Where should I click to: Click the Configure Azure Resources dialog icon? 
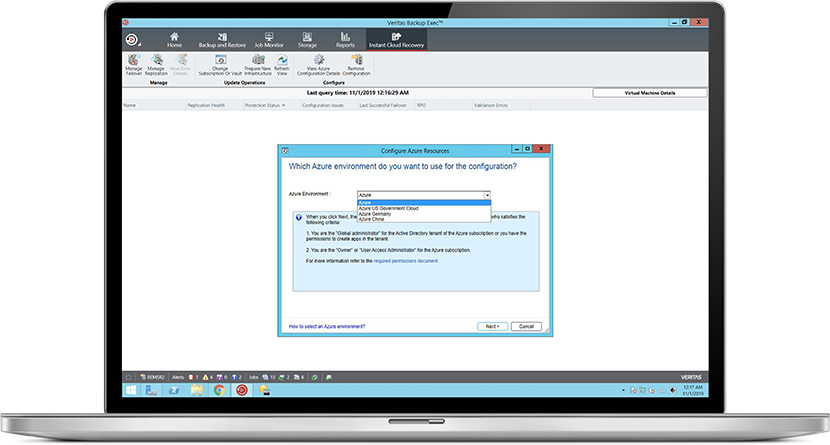[x=285, y=151]
